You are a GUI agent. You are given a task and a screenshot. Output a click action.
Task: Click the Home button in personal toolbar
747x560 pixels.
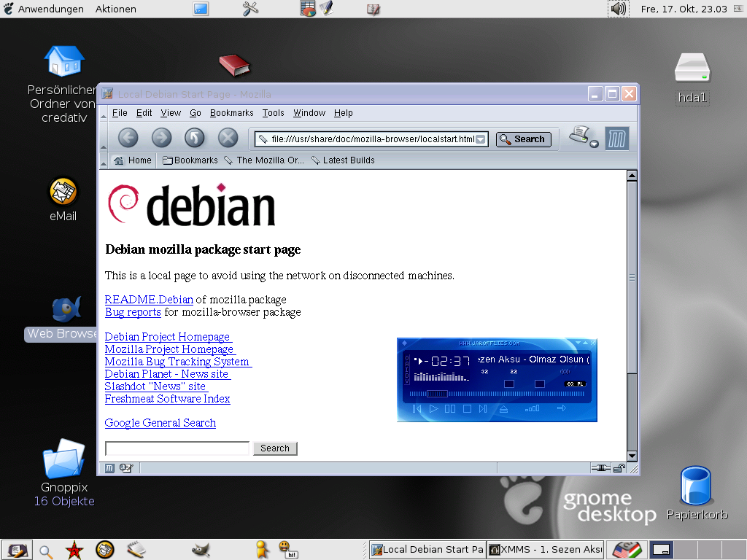pyautogui.click(x=133, y=160)
